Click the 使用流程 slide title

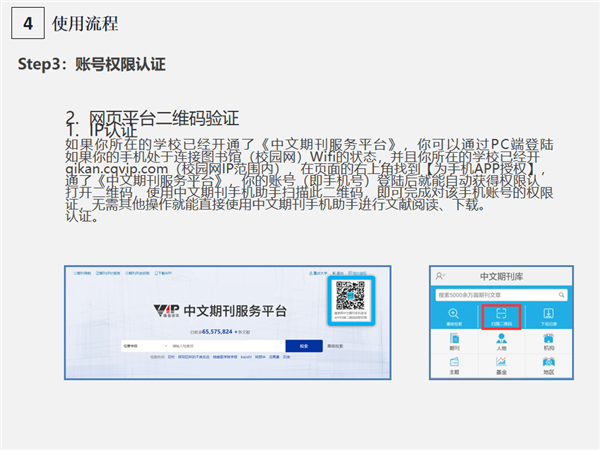pyautogui.click(x=85, y=24)
